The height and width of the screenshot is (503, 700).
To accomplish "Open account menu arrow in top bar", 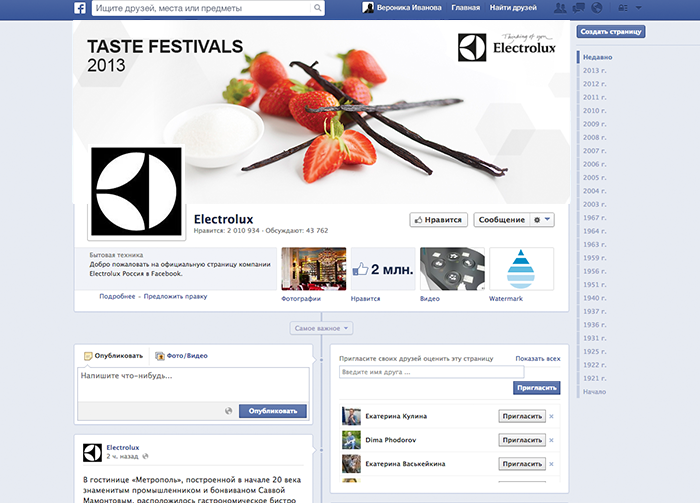I will pos(638,8).
